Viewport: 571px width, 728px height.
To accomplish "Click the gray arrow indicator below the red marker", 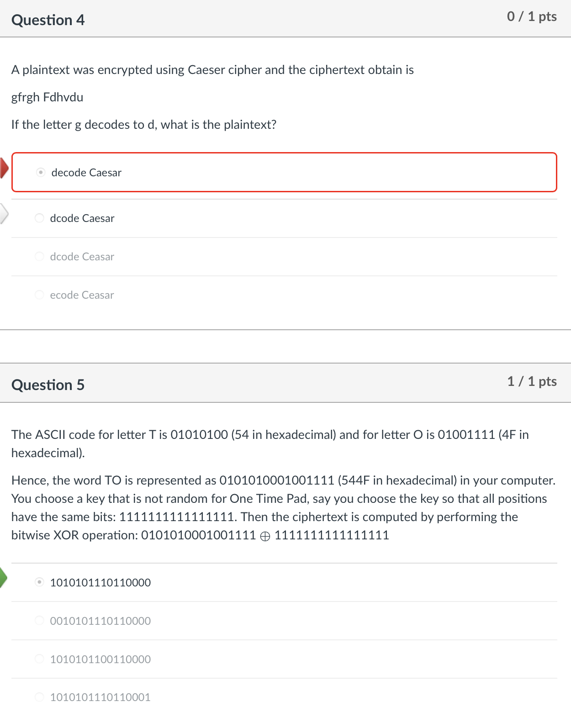I will [x=3, y=213].
